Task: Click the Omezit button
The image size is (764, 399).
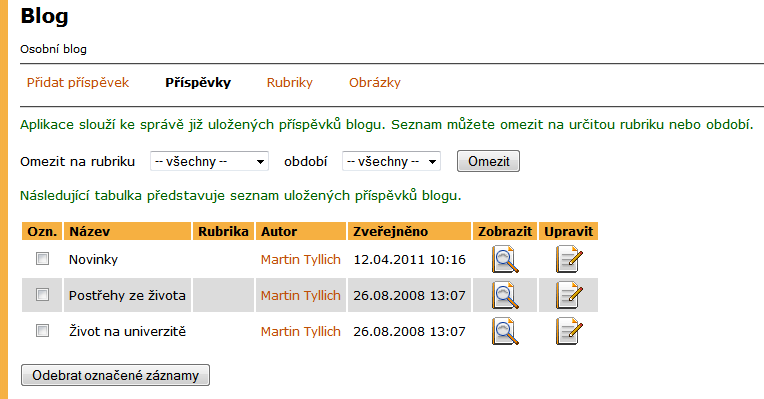Action: click(x=488, y=161)
